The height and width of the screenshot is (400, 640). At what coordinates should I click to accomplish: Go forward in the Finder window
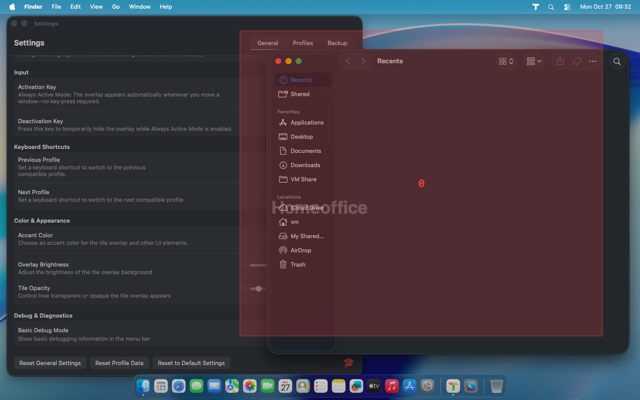(x=363, y=61)
